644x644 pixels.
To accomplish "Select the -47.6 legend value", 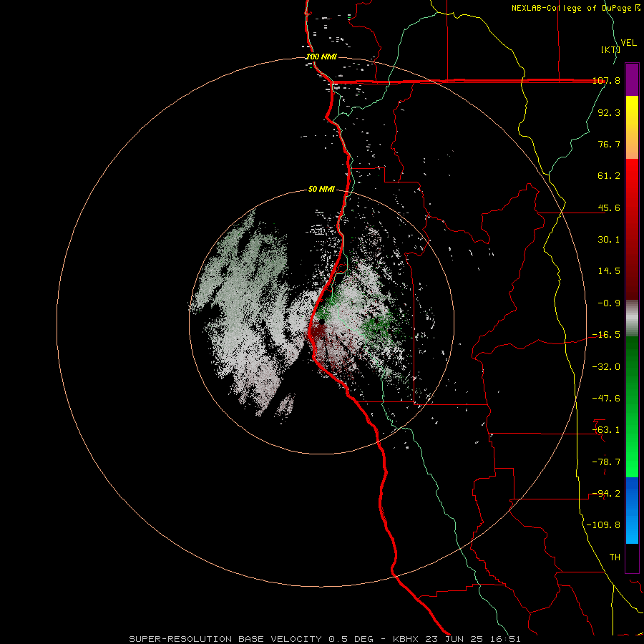I will tap(606, 399).
